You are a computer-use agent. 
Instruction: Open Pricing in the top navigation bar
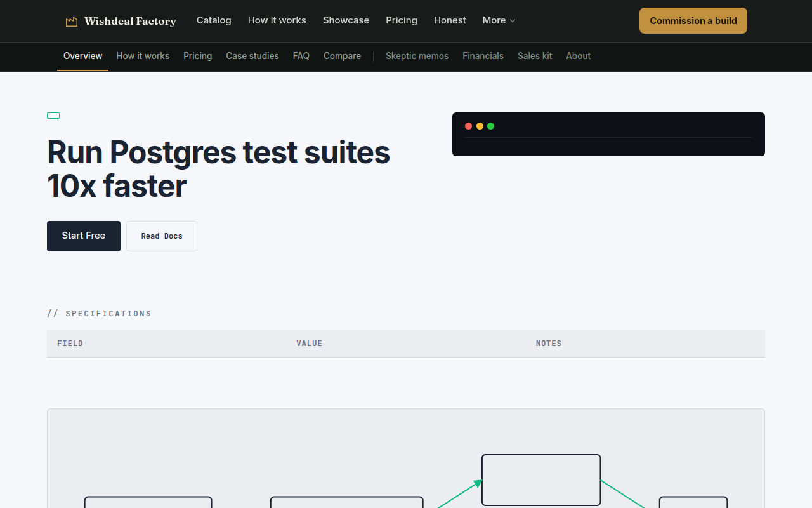[x=402, y=20]
